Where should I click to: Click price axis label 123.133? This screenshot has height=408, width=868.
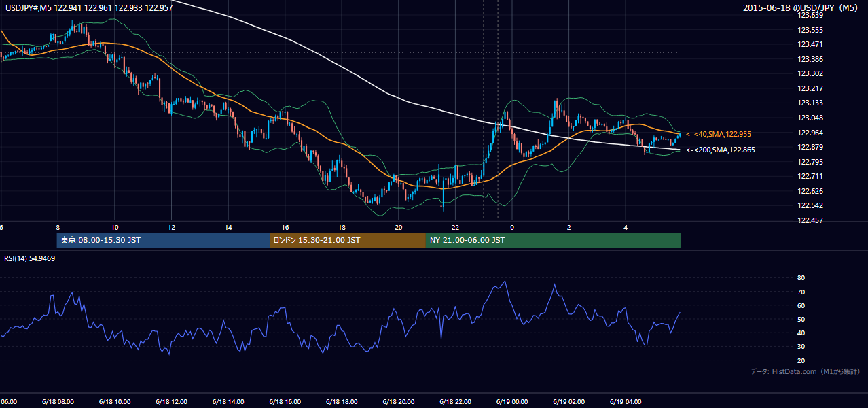pyautogui.click(x=812, y=103)
